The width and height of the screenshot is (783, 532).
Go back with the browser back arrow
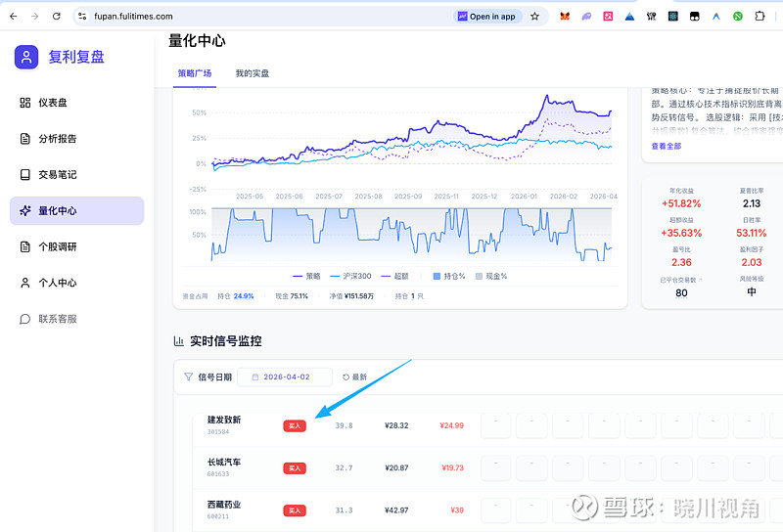click(14, 17)
